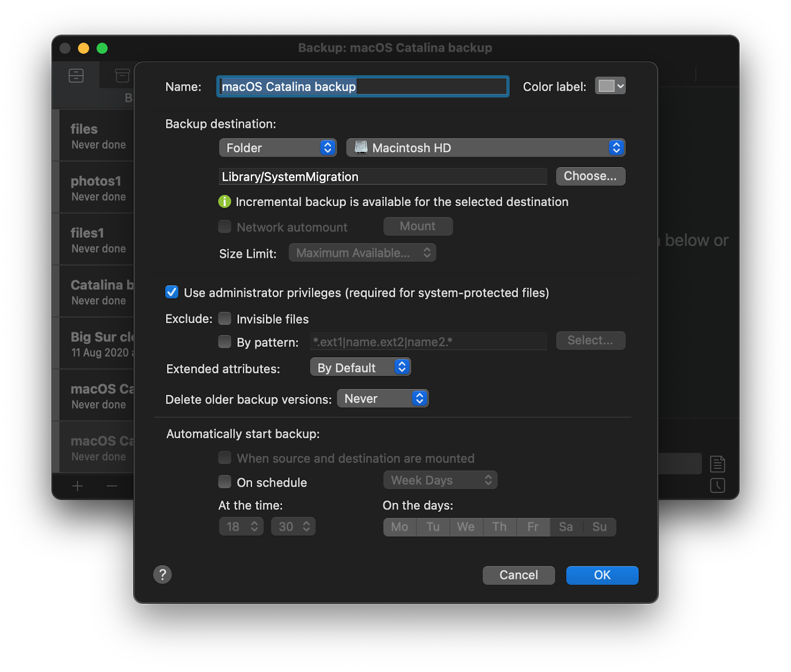This screenshot has width=791, height=672.
Task: Enable the Invisible files exclusion
Action: click(x=225, y=319)
